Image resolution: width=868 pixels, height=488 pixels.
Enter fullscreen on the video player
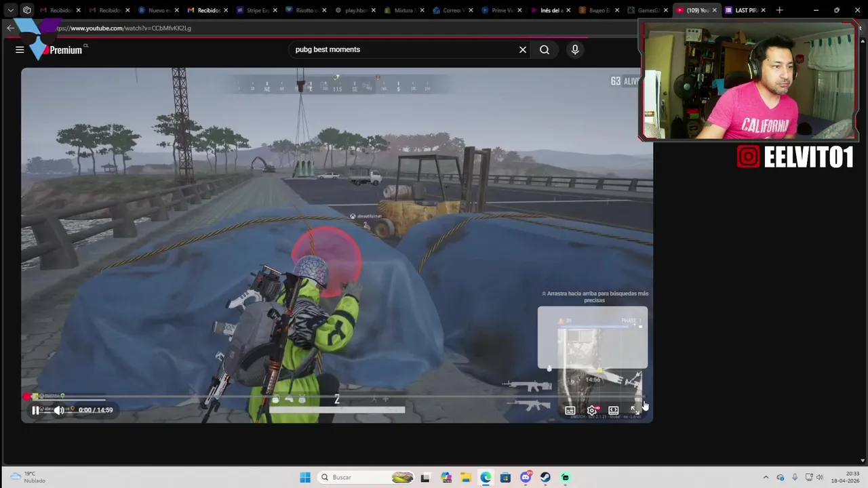pyautogui.click(x=635, y=410)
